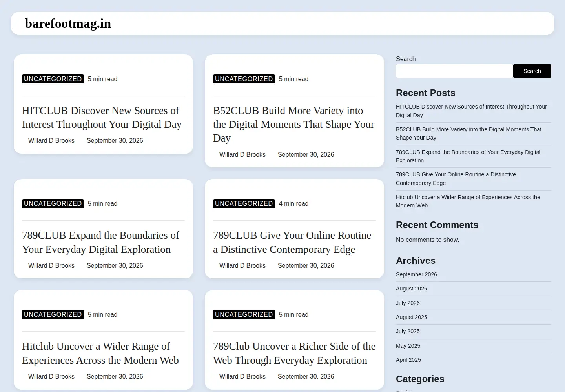Viewport: 565px width, 392px height.
Task: Open Recent Posts link B52CLUB Build More Variety
Action: (x=468, y=133)
